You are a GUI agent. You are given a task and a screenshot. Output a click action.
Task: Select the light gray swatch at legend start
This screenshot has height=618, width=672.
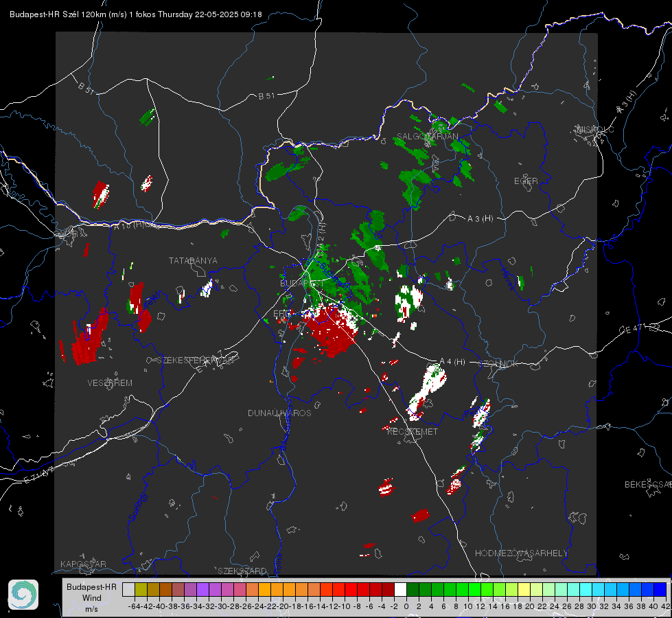pos(128,589)
